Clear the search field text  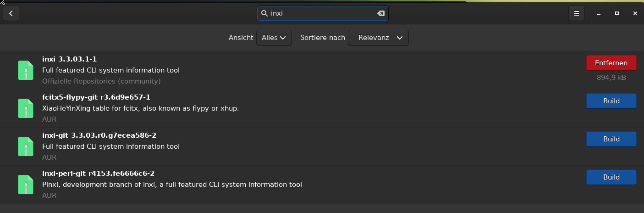[380, 13]
